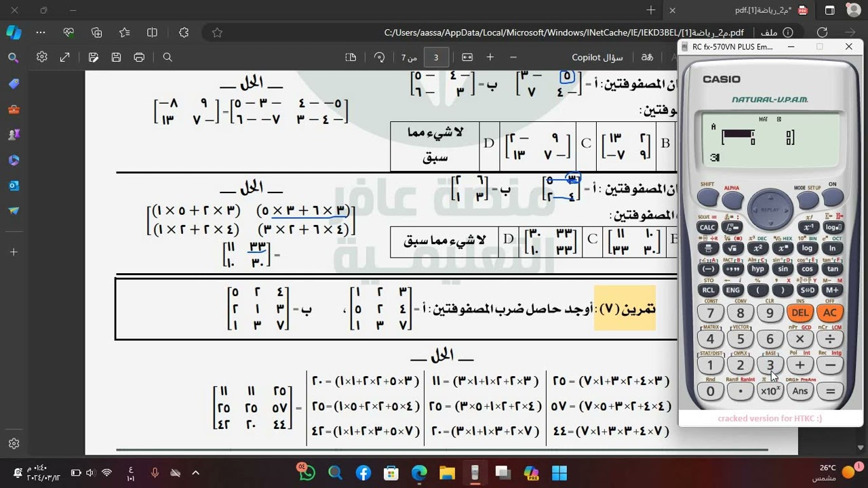This screenshot has width=868, height=488.
Task: Search within the PDF with find icon
Action: 167,58
